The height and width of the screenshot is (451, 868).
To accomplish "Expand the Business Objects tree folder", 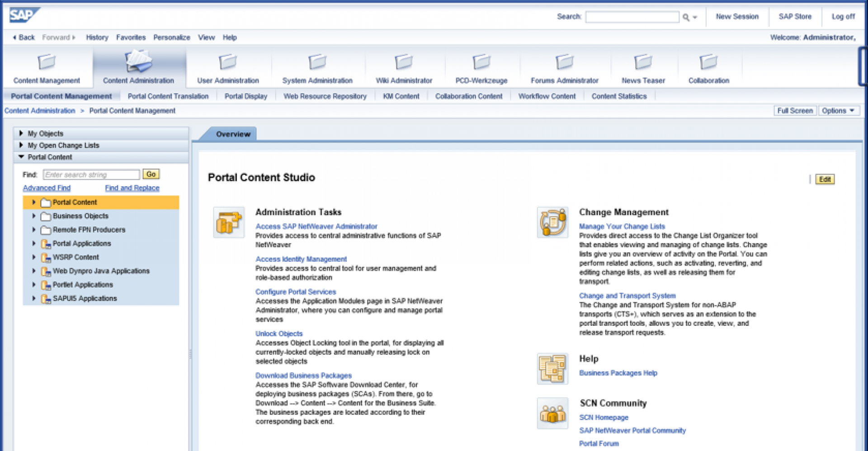I will click(x=34, y=216).
